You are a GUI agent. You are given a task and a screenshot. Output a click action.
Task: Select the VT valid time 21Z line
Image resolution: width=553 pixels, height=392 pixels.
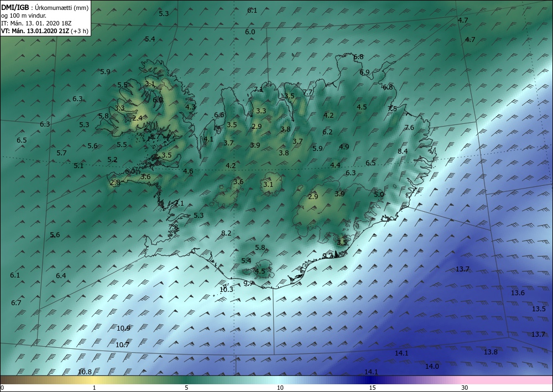[x=45, y=31]
